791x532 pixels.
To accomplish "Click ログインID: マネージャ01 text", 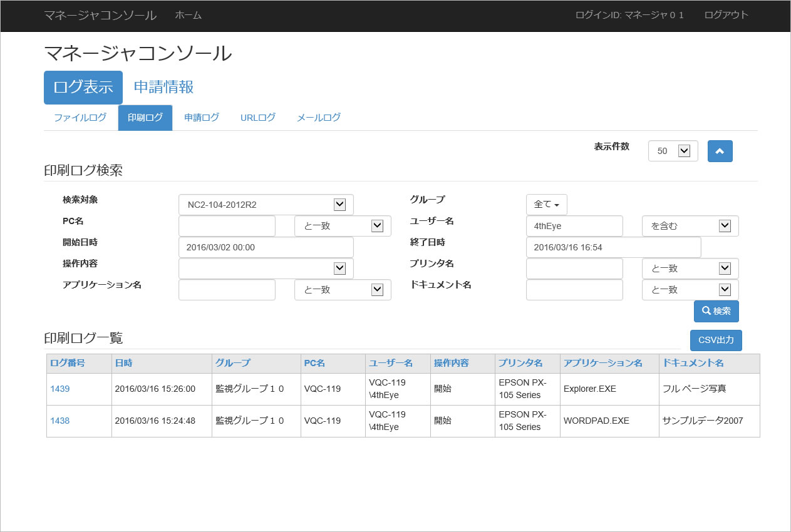I will pyautogui.click(x=629, y=15).
